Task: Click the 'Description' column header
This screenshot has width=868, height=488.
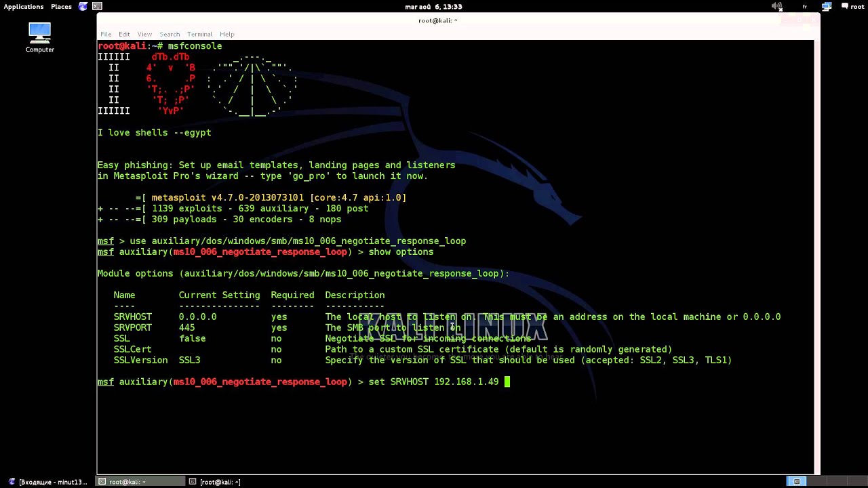Action: [x=355, y=295]
